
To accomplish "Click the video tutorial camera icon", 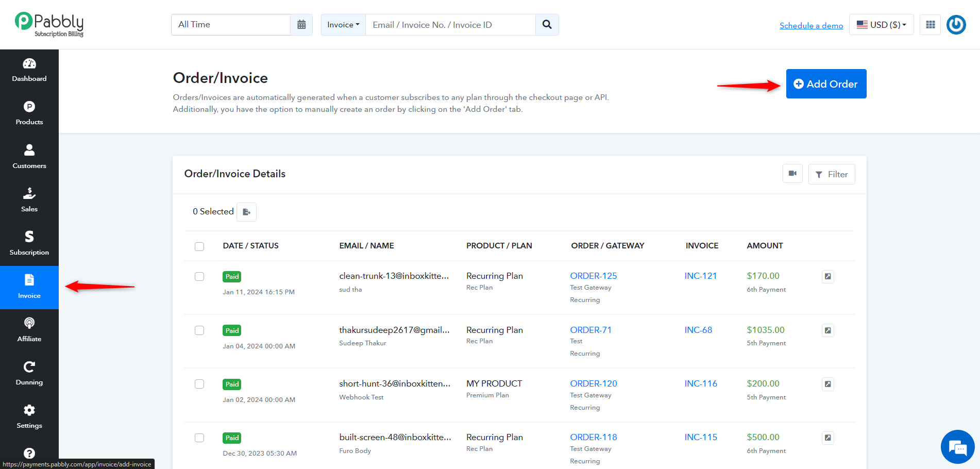I will pyautogui.click(x=792, y=174).
